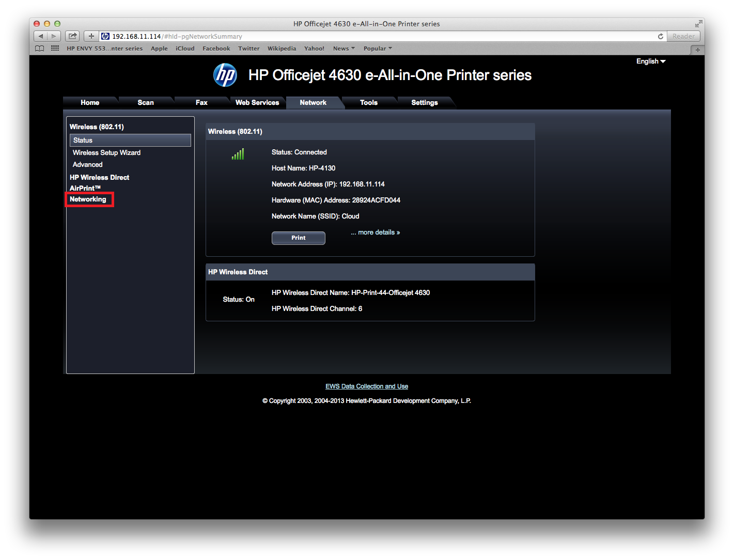The width and height of the screenshot is (734, 560).
Task: Click the reload icon in the address bar
Action: [x=660, y=36]
